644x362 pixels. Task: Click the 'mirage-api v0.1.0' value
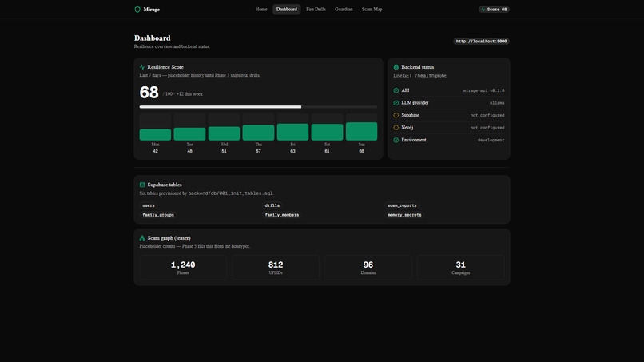pyautogui.click(x=484, y=90)
